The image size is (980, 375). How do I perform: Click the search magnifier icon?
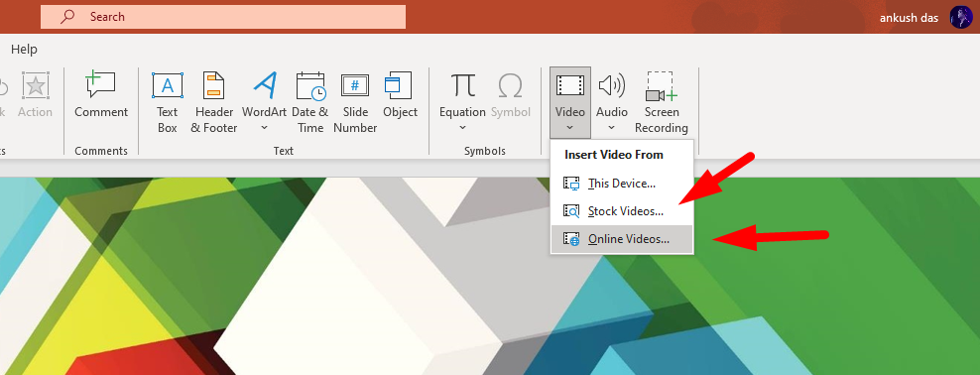[x=67, y=17]
